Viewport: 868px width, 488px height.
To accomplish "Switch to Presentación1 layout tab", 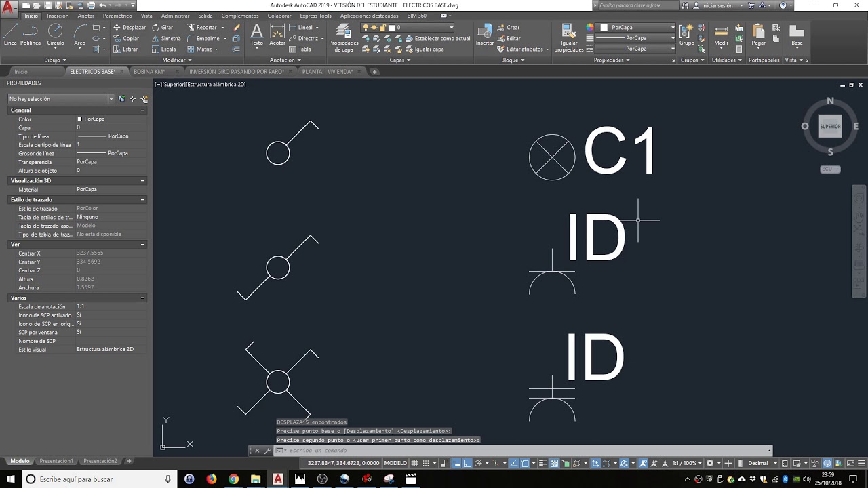I will pos(56,461).
